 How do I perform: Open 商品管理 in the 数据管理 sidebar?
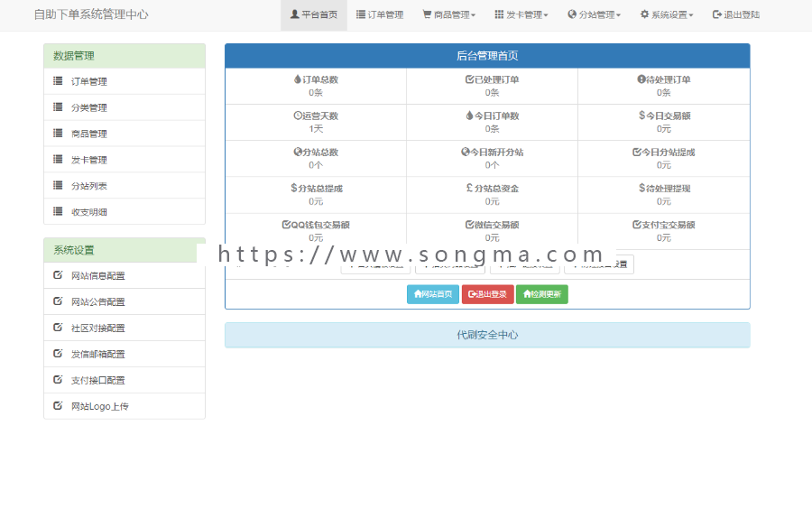click(x=125, y=134)
